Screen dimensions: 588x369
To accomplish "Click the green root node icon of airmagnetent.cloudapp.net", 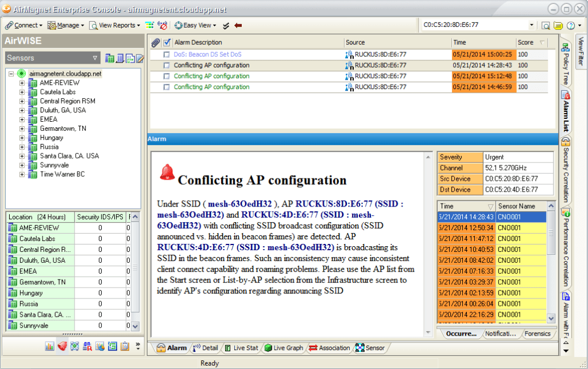I will (22, 74).
